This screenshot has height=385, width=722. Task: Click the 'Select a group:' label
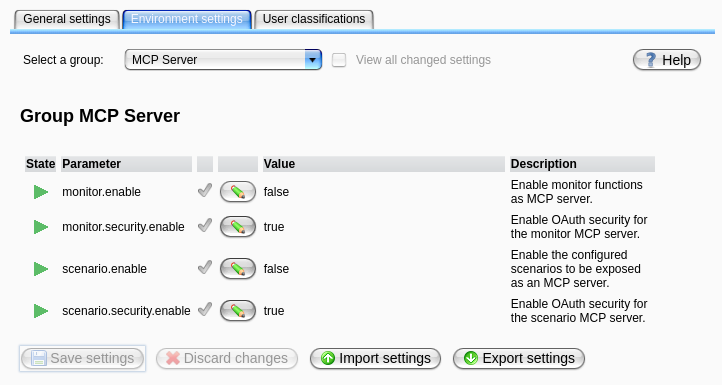tap(63, 60)
